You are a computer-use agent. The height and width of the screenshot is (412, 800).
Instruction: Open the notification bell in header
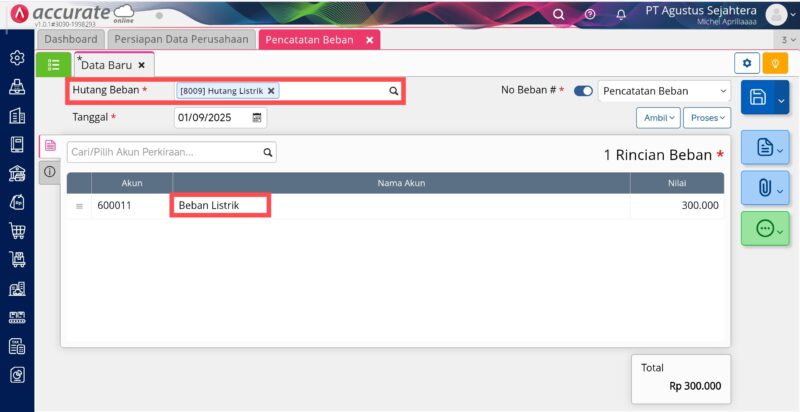[621, 14]
